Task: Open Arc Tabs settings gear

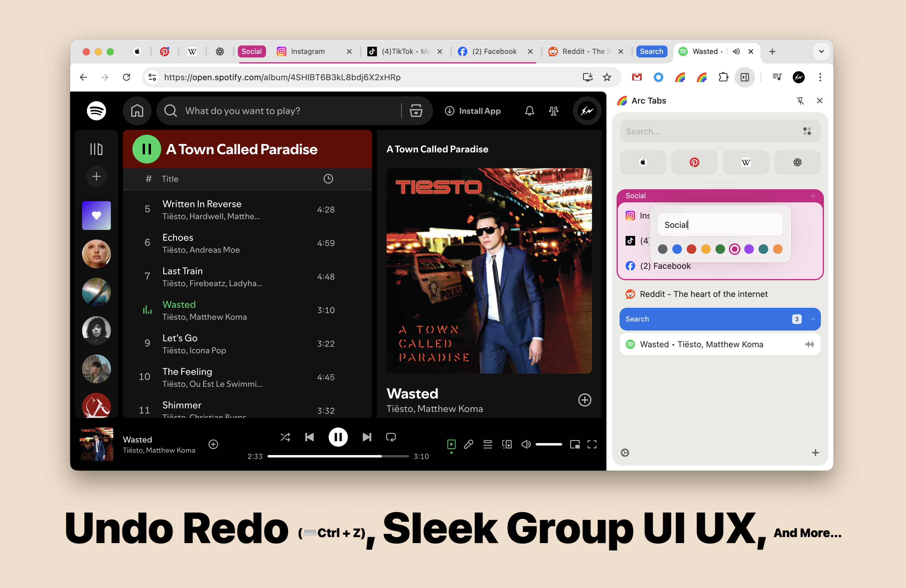Action: (625, 453)
